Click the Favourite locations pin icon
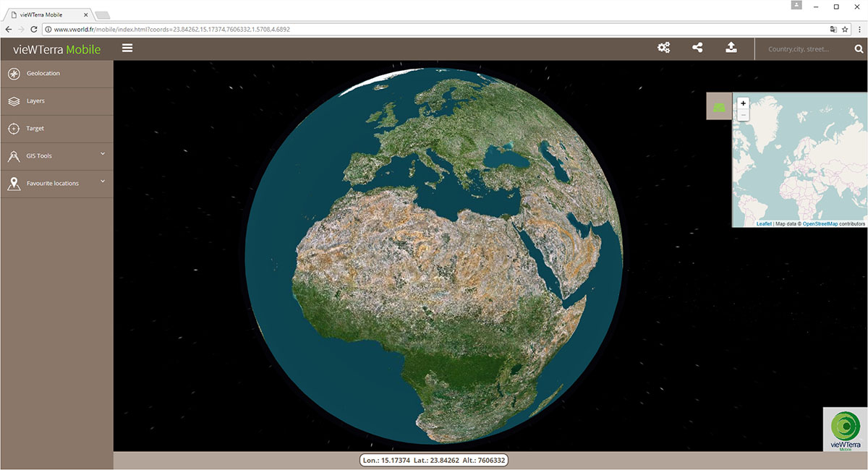The height and width of the screenshot is (470, 868). coord(14,184)
